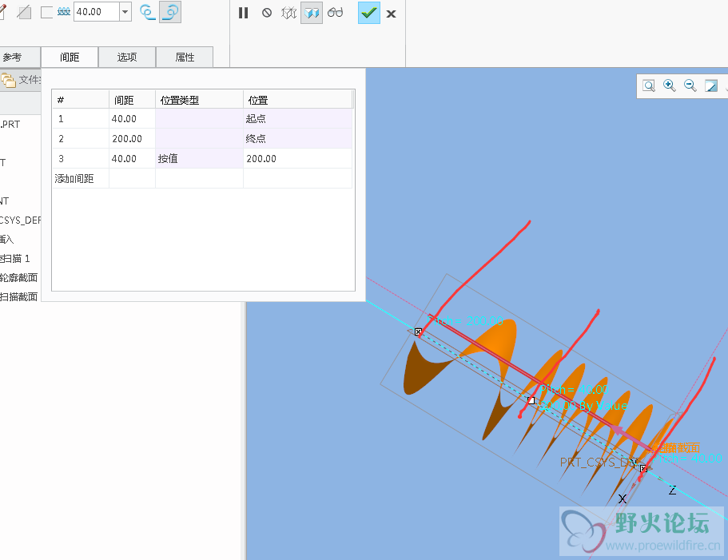728x560 pixels.
Task: Click 添加间距 to add a pitch point
Action: 81,179
